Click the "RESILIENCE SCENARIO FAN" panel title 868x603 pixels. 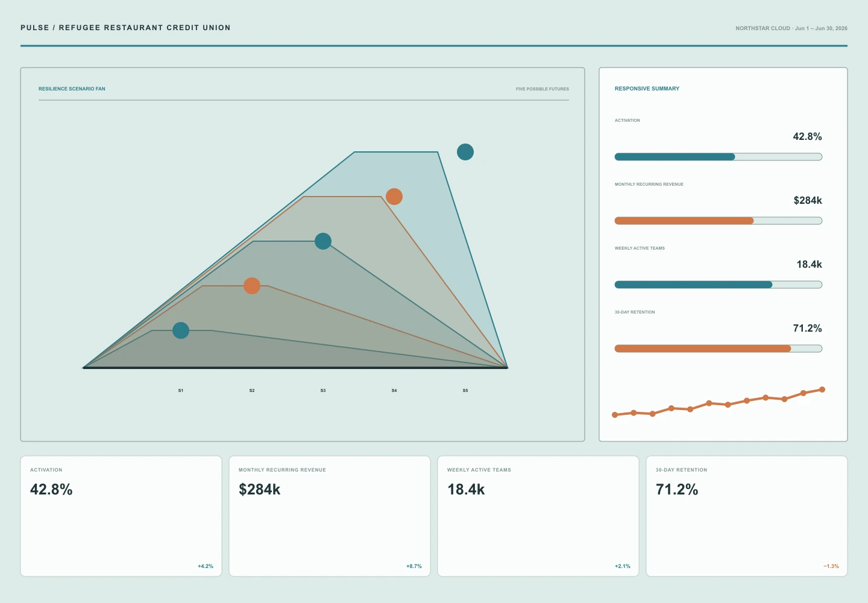click(72, 89)
